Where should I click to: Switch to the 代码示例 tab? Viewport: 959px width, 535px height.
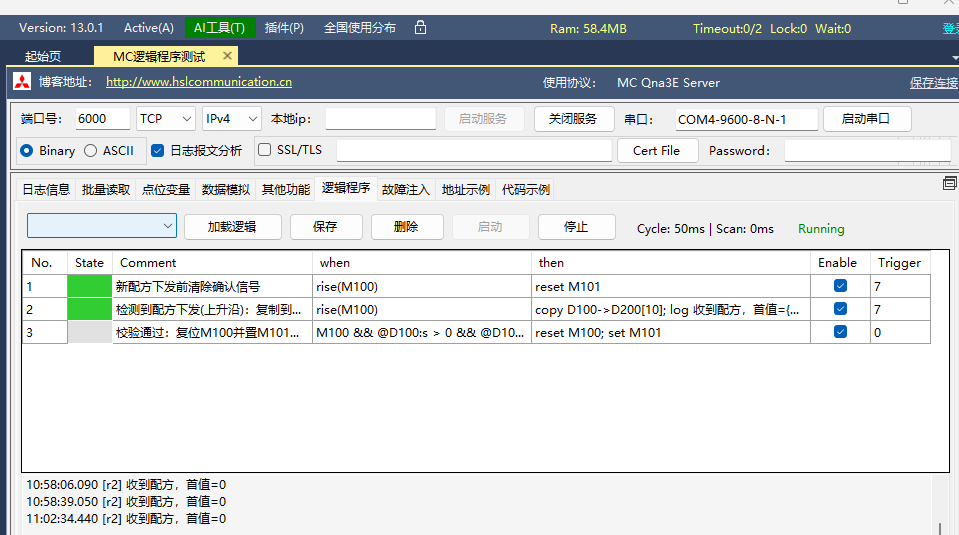(525, 190)
